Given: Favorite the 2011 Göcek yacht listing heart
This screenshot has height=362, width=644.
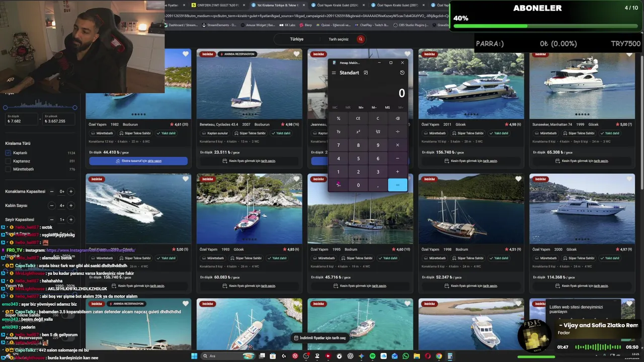Looking at the screenshot, I should [518, 54].
